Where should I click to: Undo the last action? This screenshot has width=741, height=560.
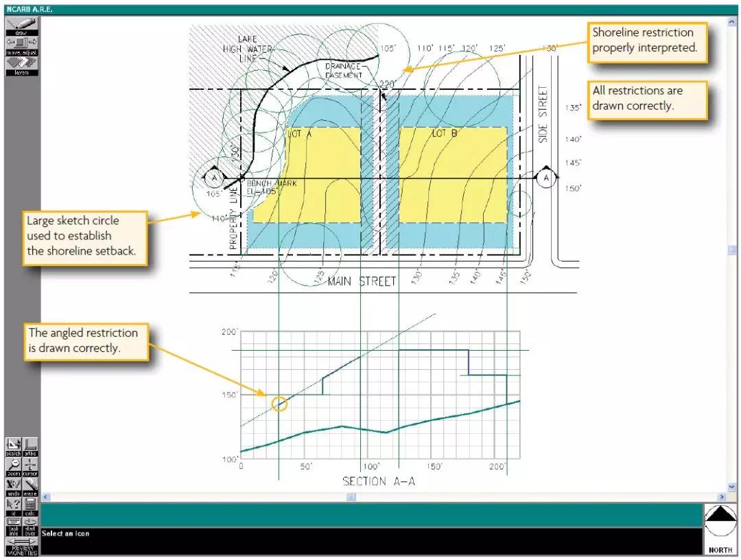click(13, 486)
